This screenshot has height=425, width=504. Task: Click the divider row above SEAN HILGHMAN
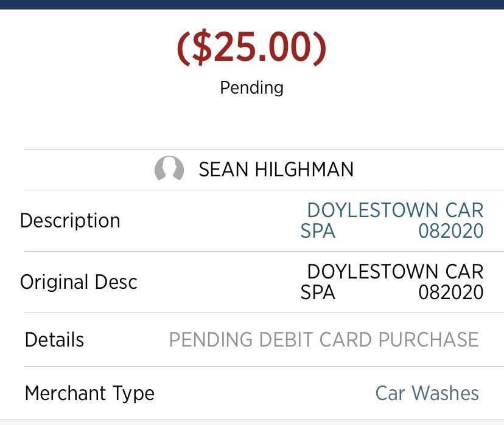(x=252, y=147)
